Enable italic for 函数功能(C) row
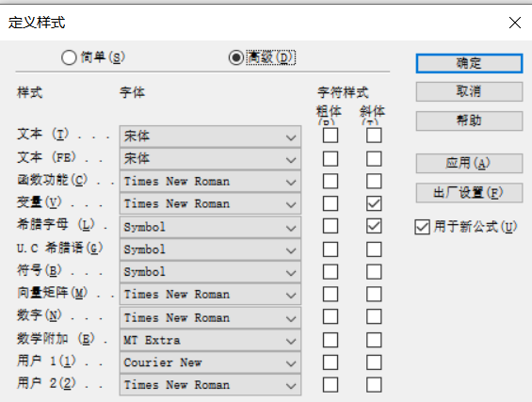Viewport: 532px width, 402px height. point(374,181)
